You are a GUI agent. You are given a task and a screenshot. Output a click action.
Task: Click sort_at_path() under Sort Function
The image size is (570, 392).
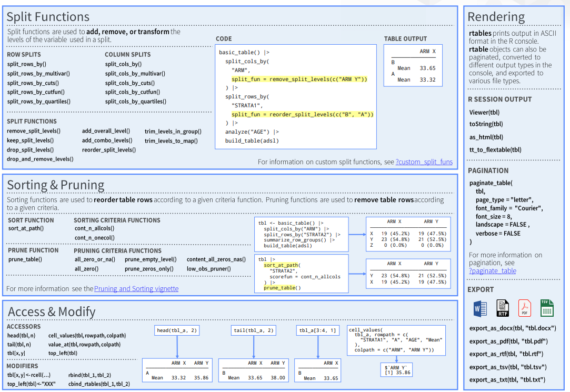[x=26, y=228]
